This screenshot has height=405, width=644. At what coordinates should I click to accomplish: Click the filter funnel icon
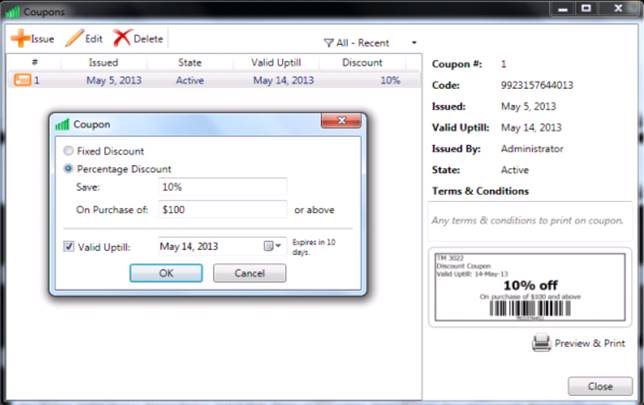[329, 43]
